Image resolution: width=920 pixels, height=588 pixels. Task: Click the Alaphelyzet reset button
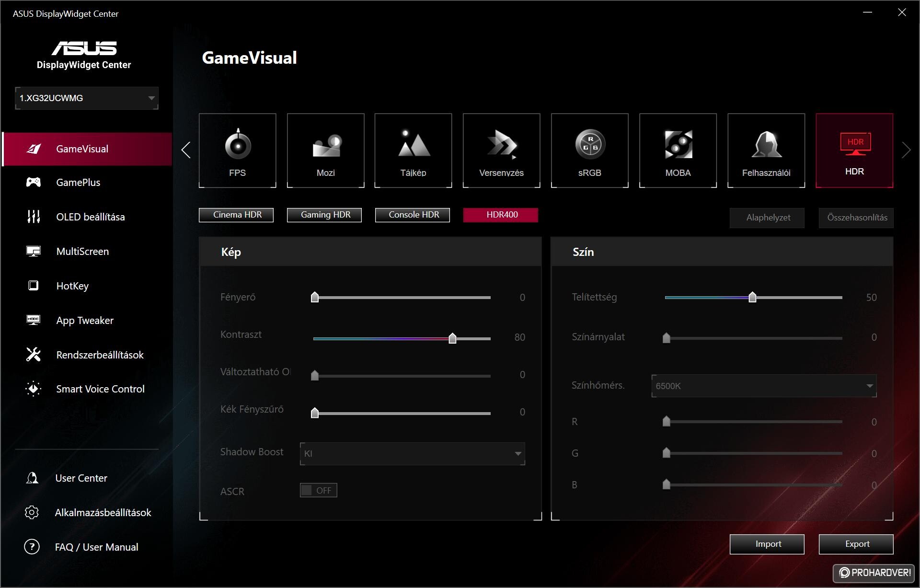click(x=767, y=218)
